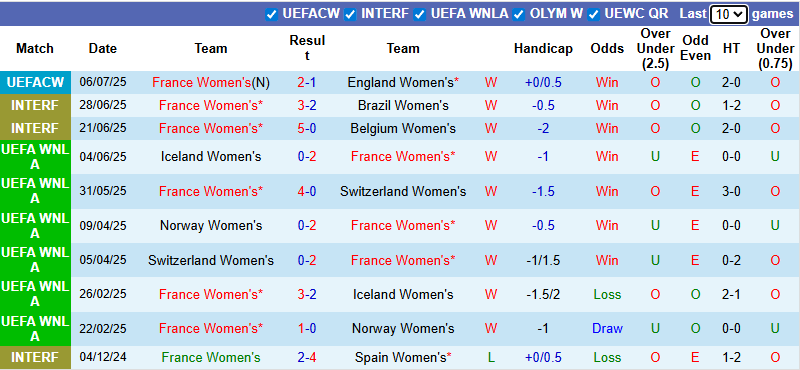Select the 5-0 result against Belgium

pos(307,129)
